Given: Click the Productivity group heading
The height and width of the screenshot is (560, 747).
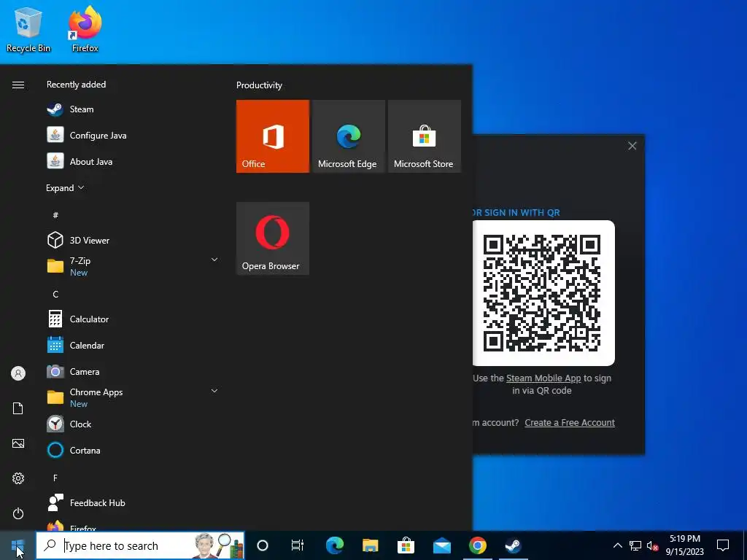Looking at the screenshot, I should click(259, 85).
